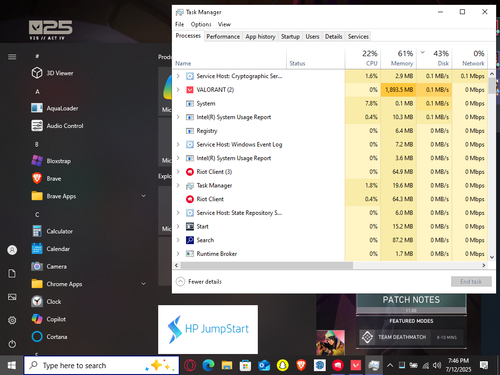
Task: Click Fewer details button
Action: click(x=199, y=282)
